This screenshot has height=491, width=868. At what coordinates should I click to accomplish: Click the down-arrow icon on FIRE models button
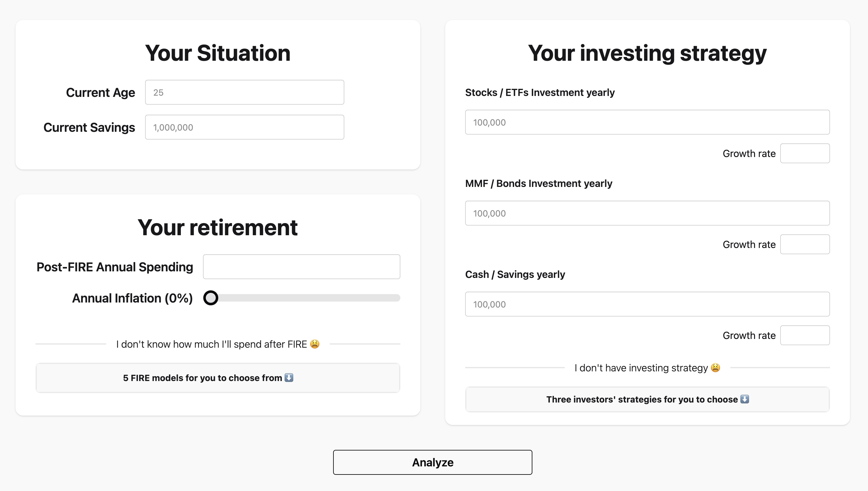click(289, 378)
